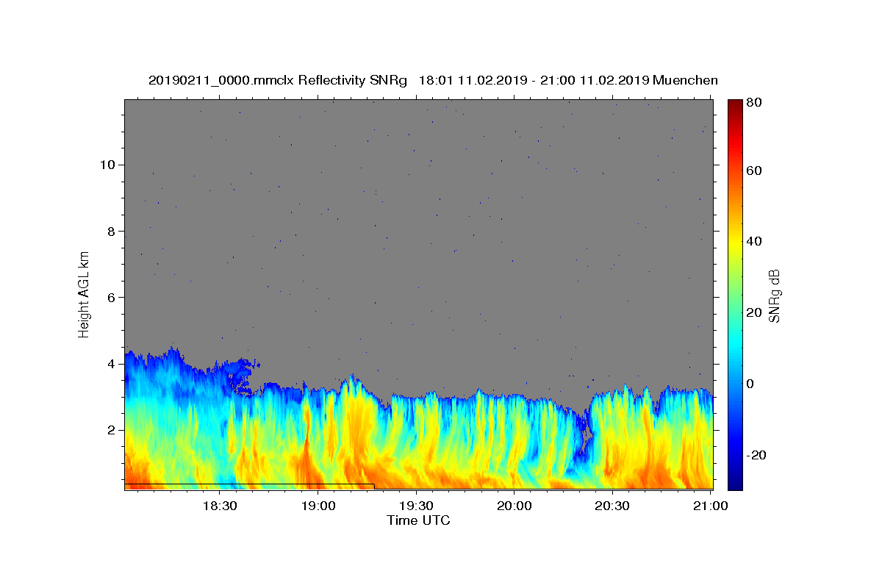Click the colorbar label -20
882x588 pixels.
click(756, 455)
